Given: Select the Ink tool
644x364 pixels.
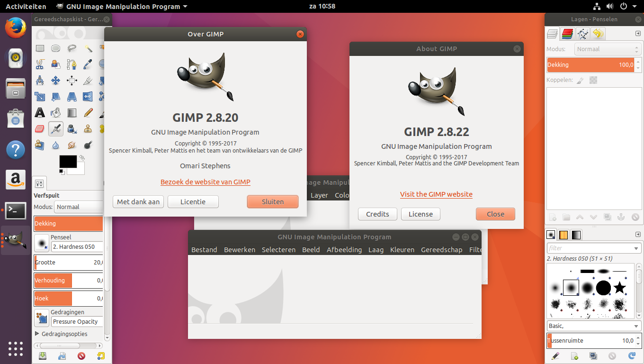Looking at the screenshot, I should click(72, 128).
